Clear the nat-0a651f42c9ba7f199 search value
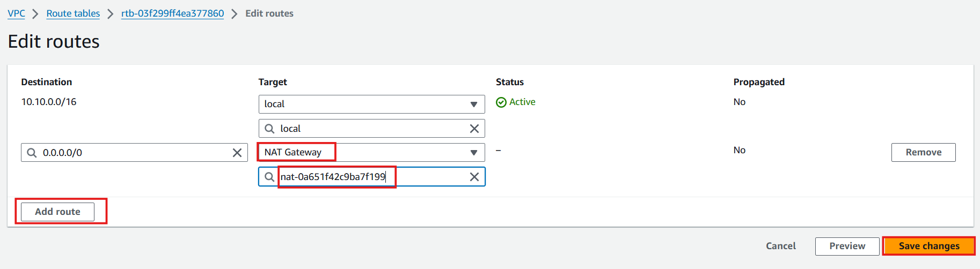 point(474,177)
